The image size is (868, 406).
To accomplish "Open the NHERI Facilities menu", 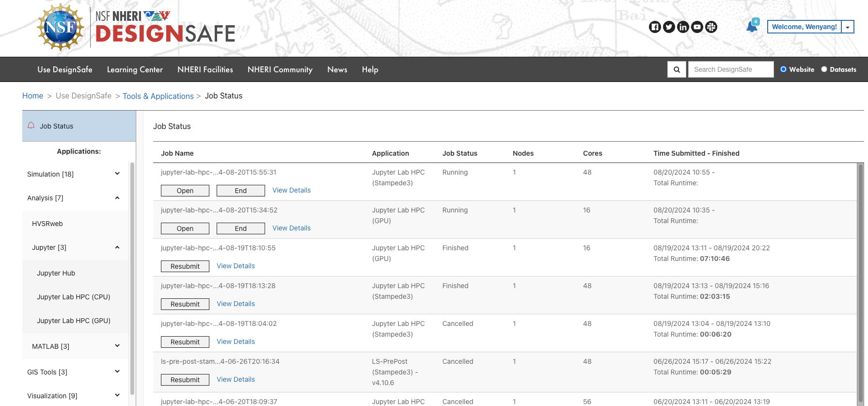I will (205, 69).
